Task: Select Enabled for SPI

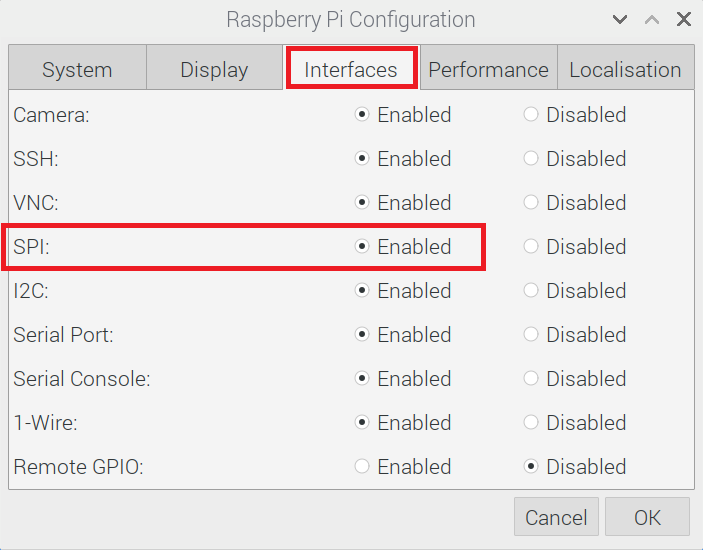Action: 362,246
